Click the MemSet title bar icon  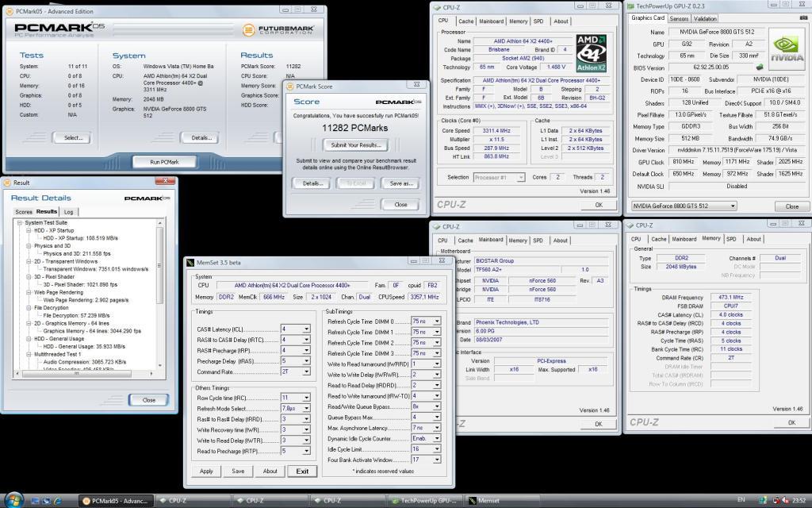click(190, 262)
